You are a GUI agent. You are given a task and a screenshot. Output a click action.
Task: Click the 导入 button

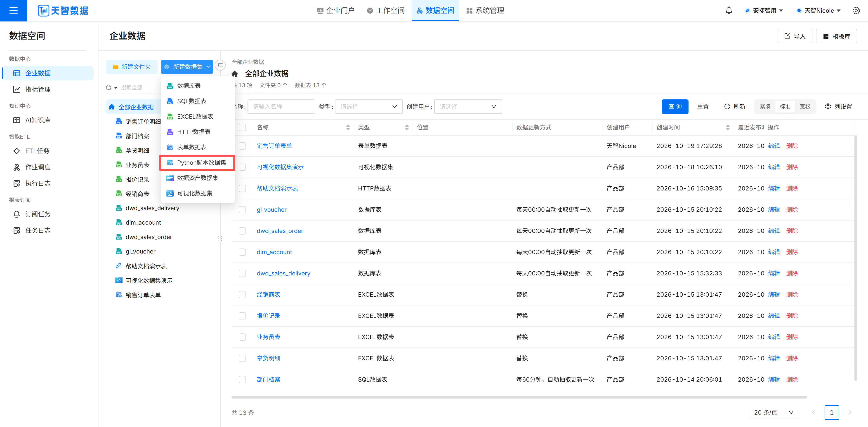click(795, 36)
